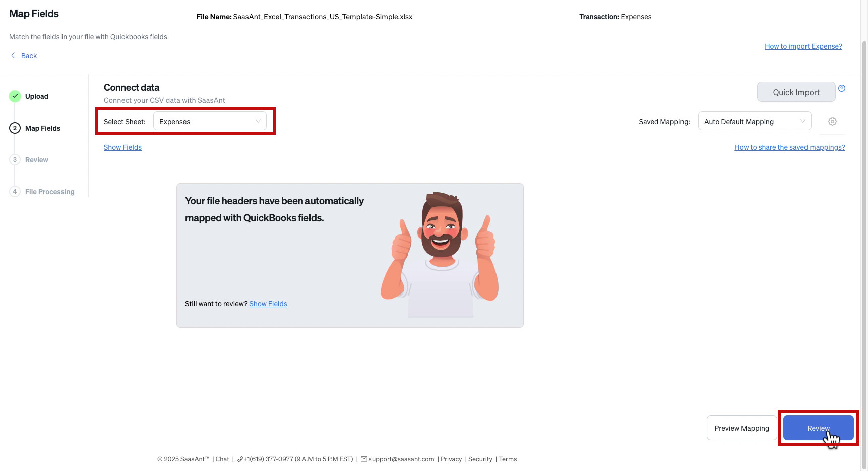Click the help question mark icon beside Quick Import
This screenshot has width=868, height=471.
coord(841,88)
